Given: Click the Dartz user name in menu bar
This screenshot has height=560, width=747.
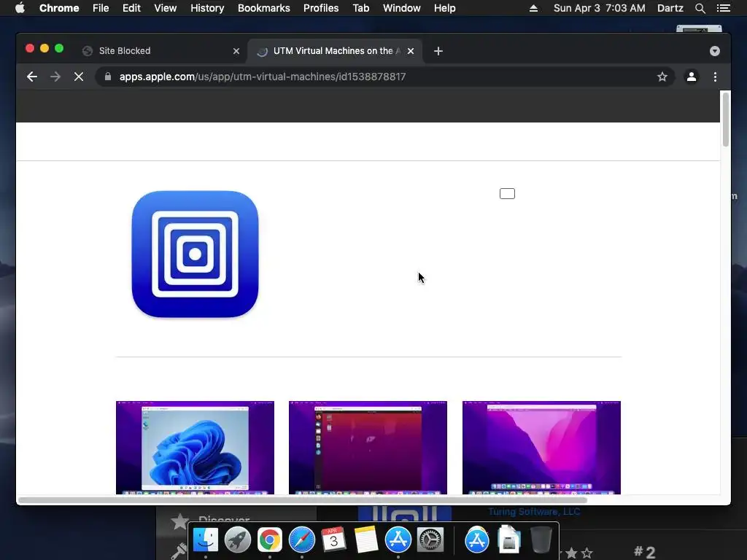Looking at the screenshot, I should pyautogui.click(x=670, y=8).
